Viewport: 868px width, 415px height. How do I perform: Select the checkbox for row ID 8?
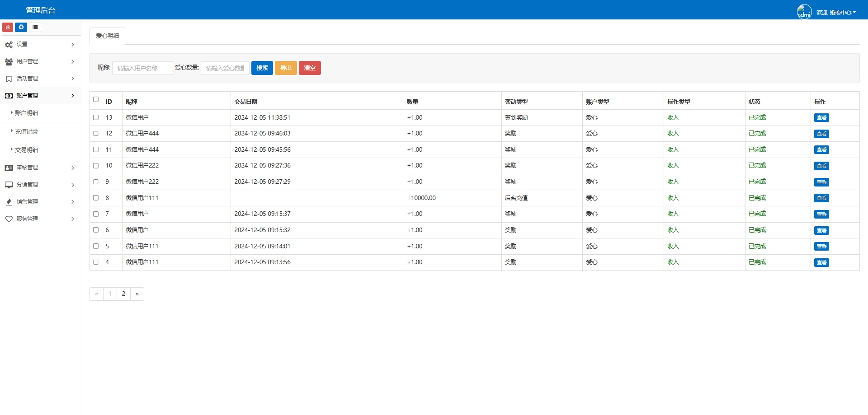pos(96,198)
